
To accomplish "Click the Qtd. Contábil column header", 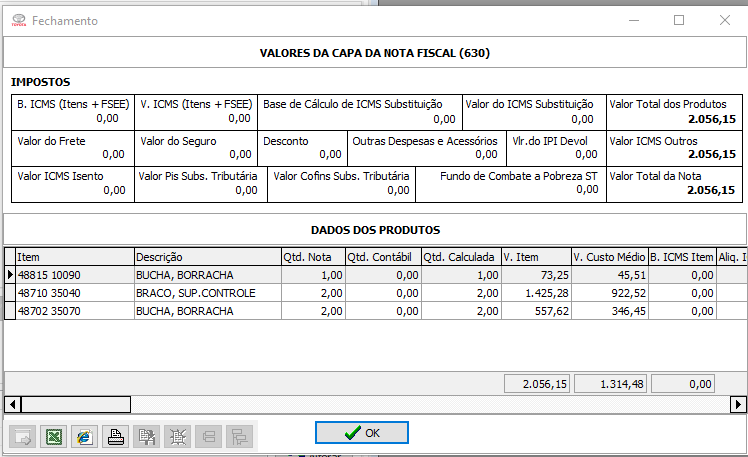I will (383, 257).
